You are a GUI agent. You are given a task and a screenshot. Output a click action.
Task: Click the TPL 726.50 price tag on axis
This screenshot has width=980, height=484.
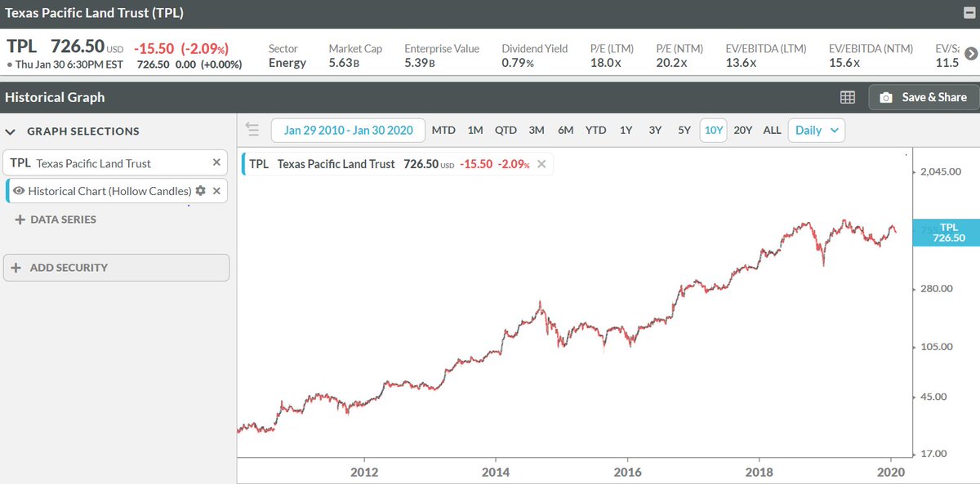947,233
